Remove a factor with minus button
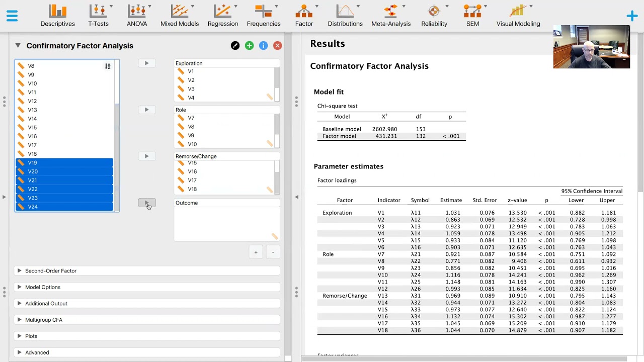Viewport: 644px width, 362px height. coord(273,252)
